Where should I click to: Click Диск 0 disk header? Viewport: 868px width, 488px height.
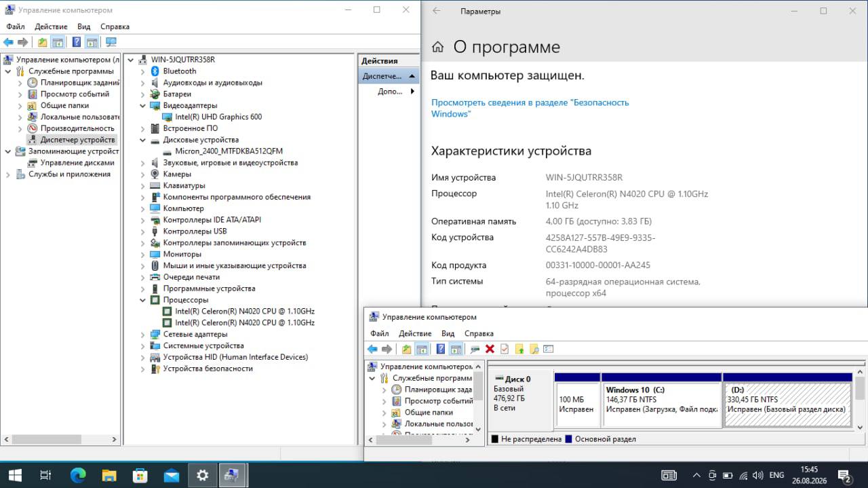click(520, 400)
